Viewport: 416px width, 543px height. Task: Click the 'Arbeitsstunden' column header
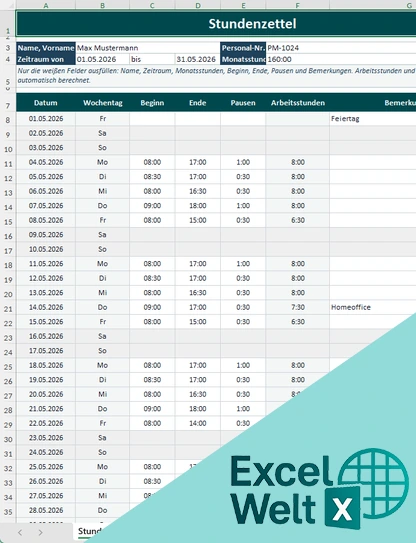click(298, 103)
